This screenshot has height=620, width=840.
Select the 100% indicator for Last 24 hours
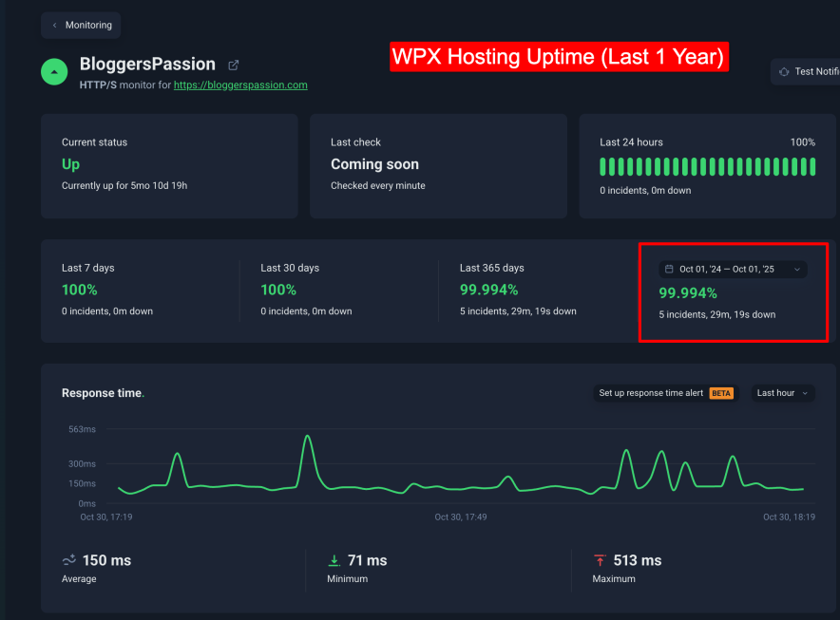pyautogui.click(x=803, y=141)
